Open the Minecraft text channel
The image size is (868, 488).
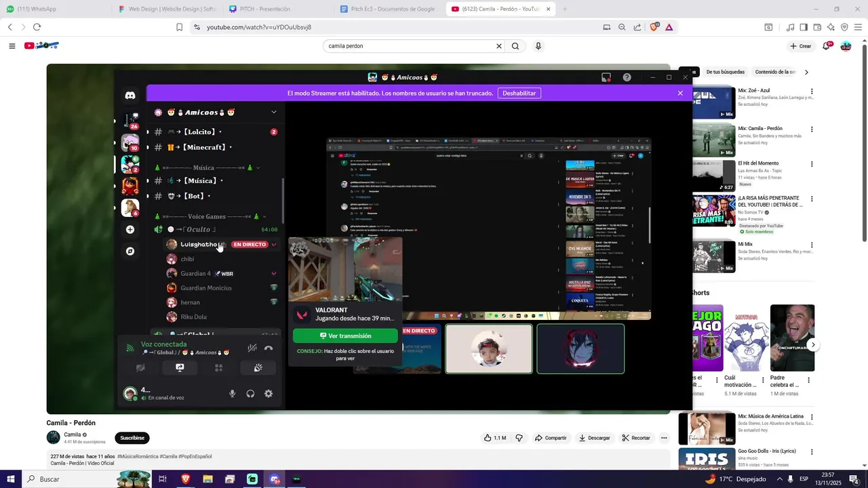coord(216,147)
